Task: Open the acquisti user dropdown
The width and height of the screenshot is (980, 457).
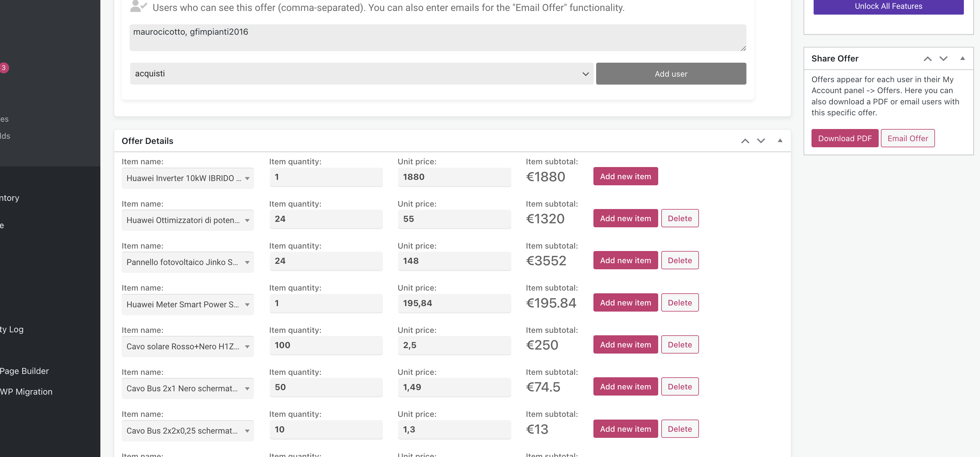Action: (361, 74)
